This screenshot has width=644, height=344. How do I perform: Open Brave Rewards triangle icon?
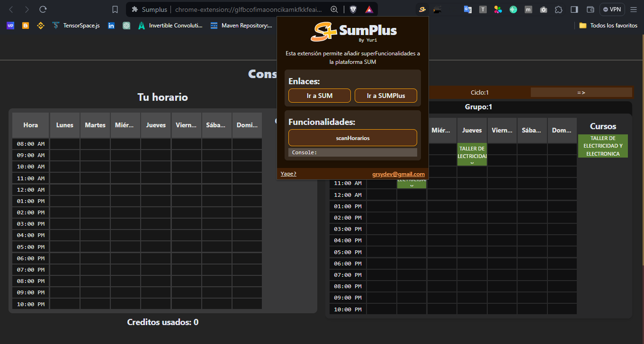[368, 9]
